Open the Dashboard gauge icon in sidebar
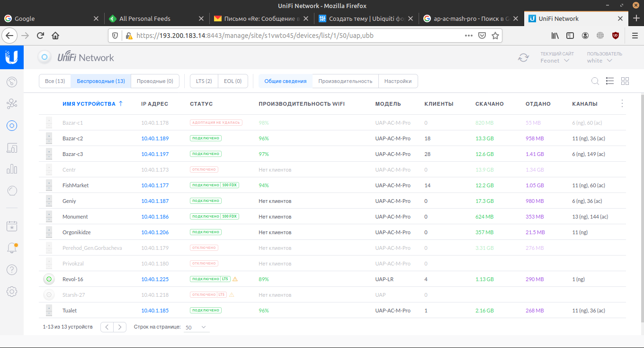 click(x=12, y=82)
